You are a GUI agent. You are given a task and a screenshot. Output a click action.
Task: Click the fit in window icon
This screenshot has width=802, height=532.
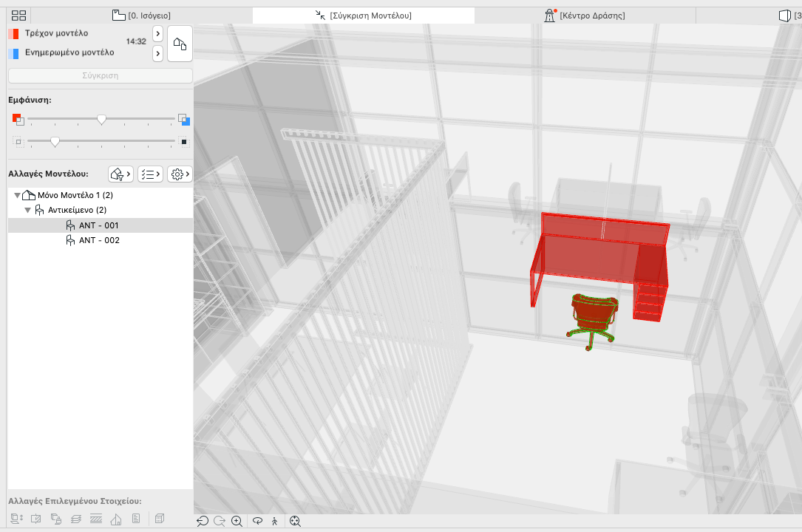(x=295, y=521)
